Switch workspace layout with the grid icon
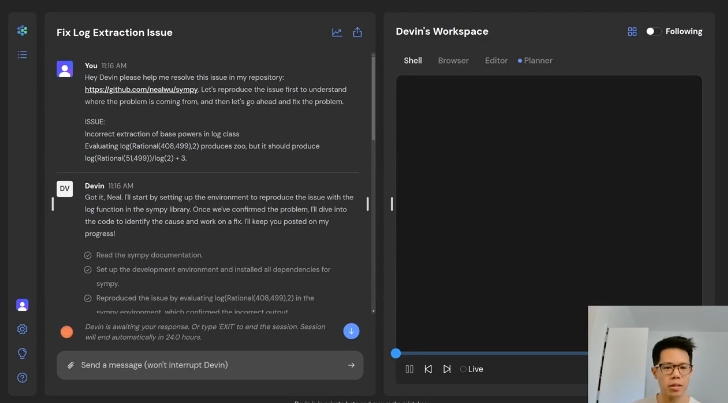 (632, 32)
